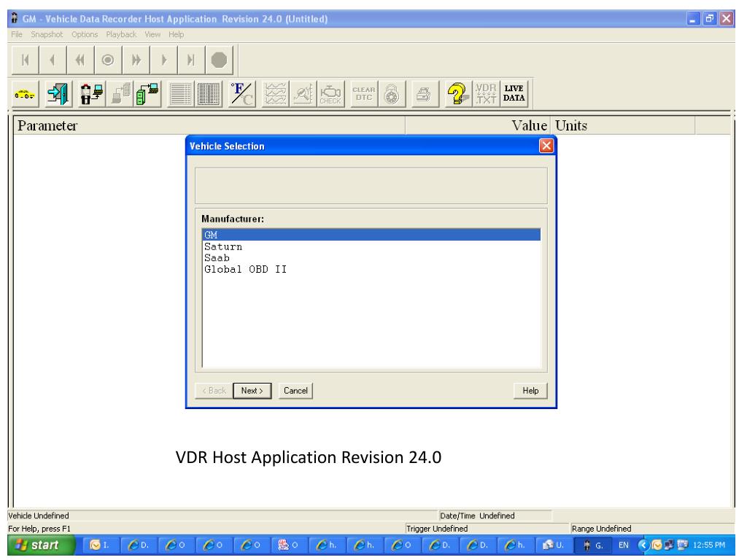Close the Vehicle Selection dialog with X
Viewport: 747px width, 560px height.
(x=546, y=146)
